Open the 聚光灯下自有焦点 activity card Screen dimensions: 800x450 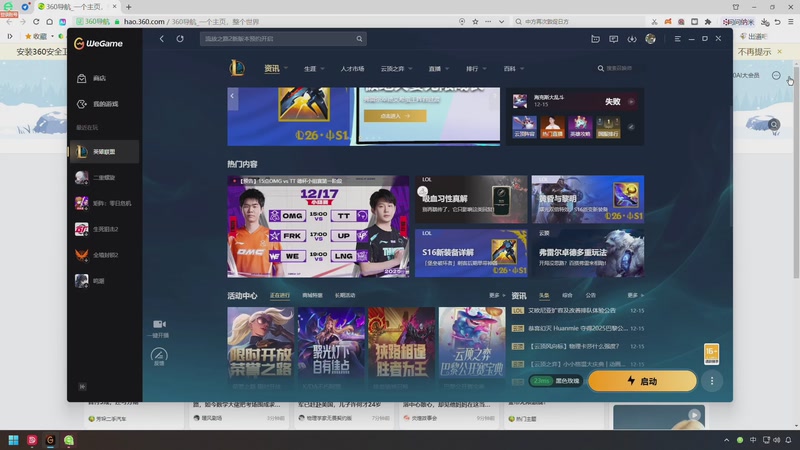pyautogui.click(x=331, y=349)
